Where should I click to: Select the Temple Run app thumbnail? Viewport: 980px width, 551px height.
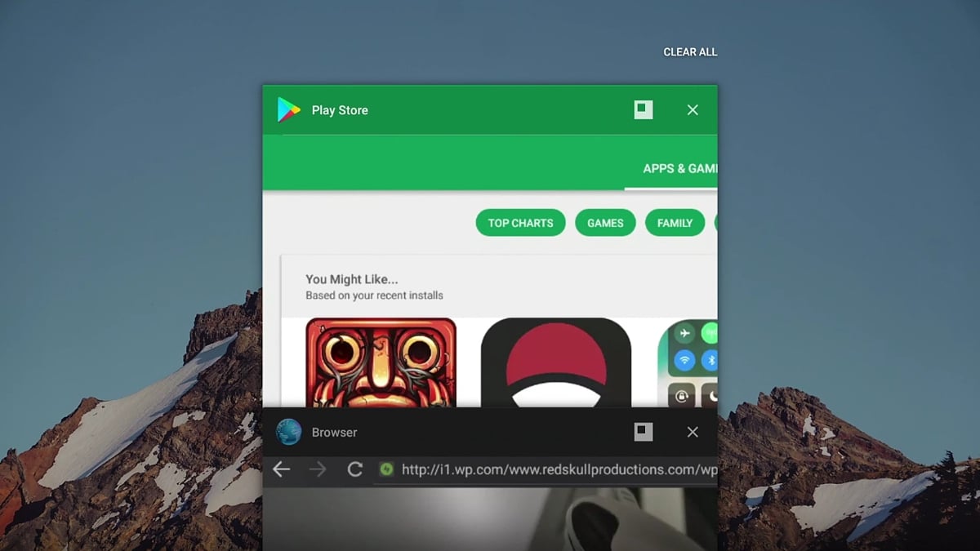click(x=381, y=362)
